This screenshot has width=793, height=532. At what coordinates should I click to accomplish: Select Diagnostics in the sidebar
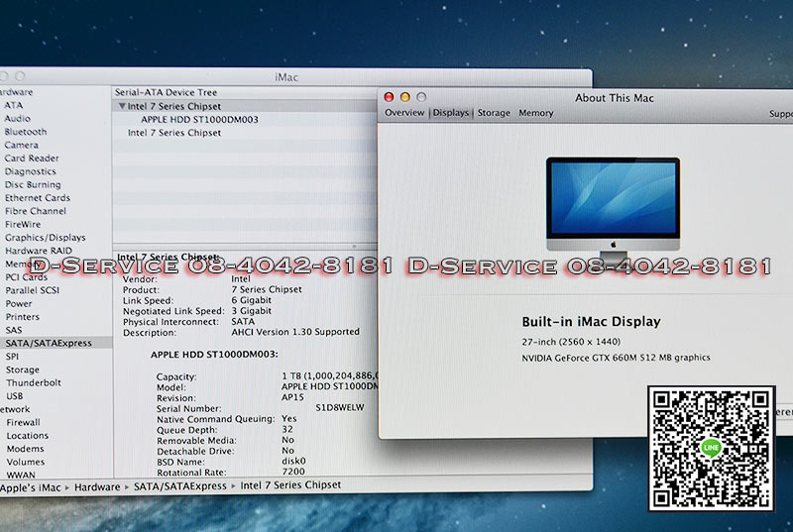click(31, 171)
